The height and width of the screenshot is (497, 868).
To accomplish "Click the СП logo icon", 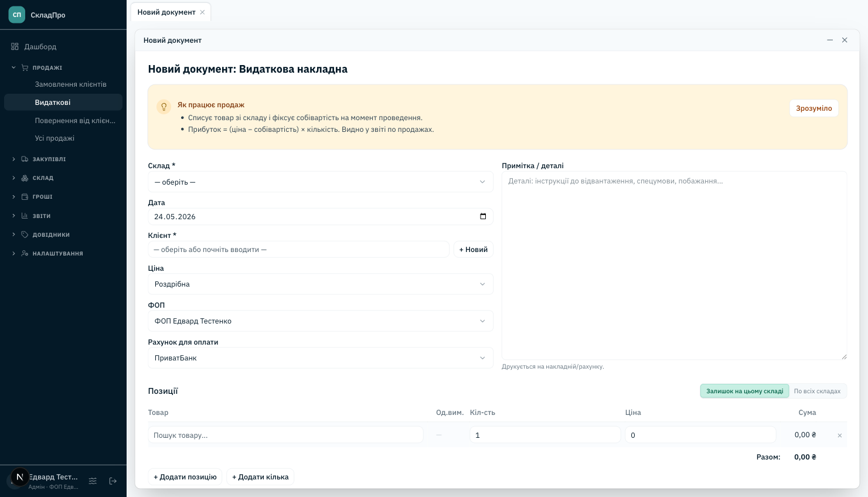I will click(x=17, y=15).
